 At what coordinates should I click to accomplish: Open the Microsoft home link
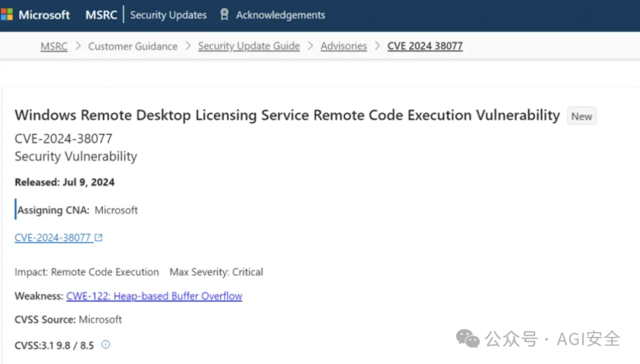point(44,15)
